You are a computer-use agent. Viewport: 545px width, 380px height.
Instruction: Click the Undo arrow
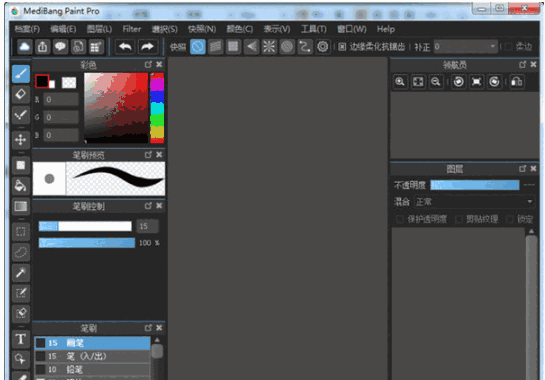125,47
